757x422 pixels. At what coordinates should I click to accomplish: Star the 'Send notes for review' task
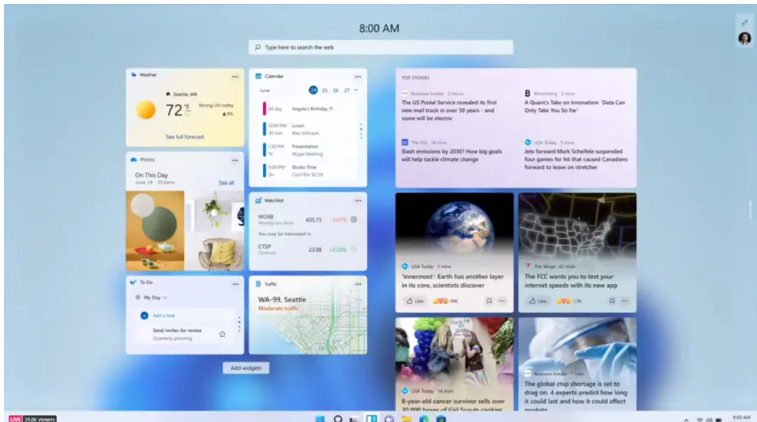222,333
